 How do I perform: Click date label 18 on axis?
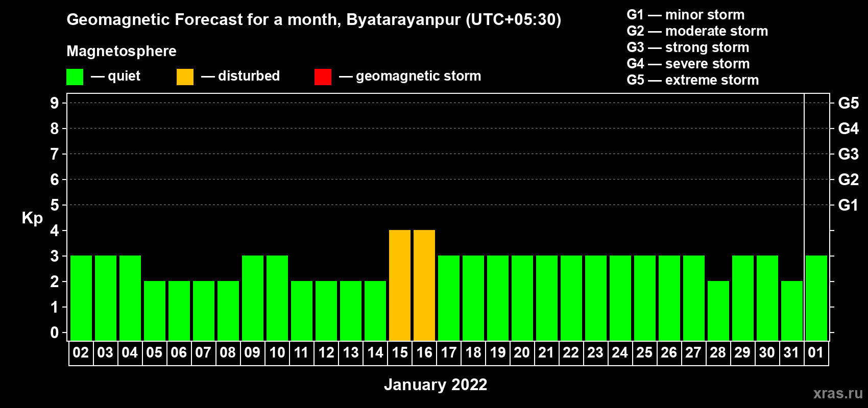click(x=473, y=352)
